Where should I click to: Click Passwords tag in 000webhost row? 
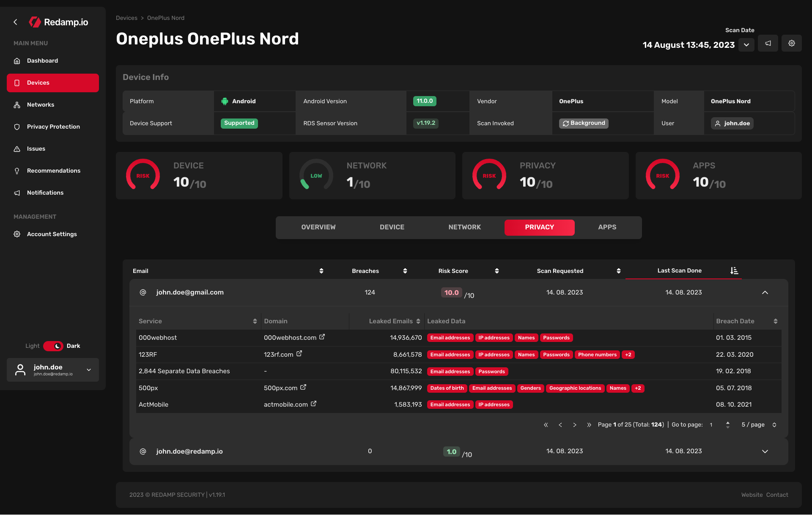pos(557,338)
